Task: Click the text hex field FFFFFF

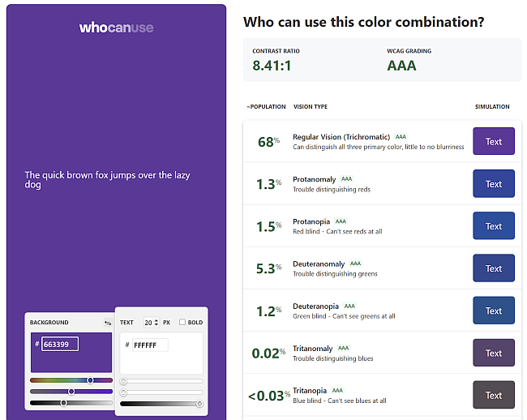Action: coord(150,345)
